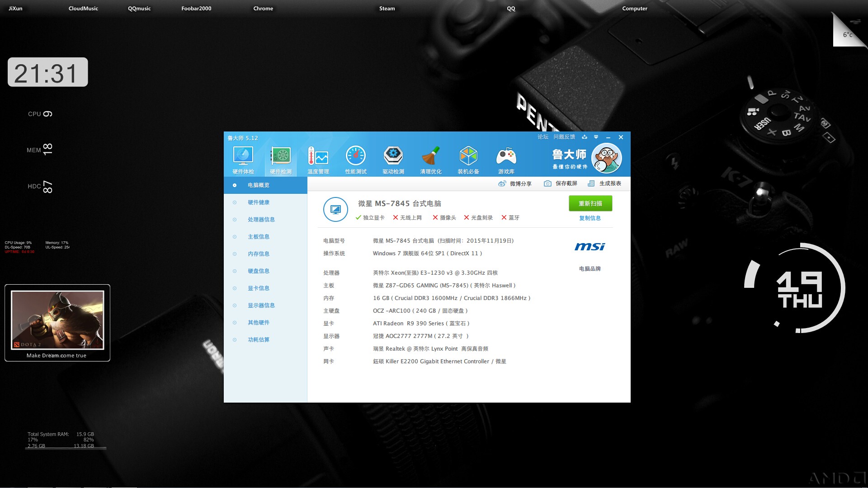Click the 摄像头 status indicator
Image resolution: width=868 pixels, height=488 pixels.
pyautogui.click(x=444, y=218)
